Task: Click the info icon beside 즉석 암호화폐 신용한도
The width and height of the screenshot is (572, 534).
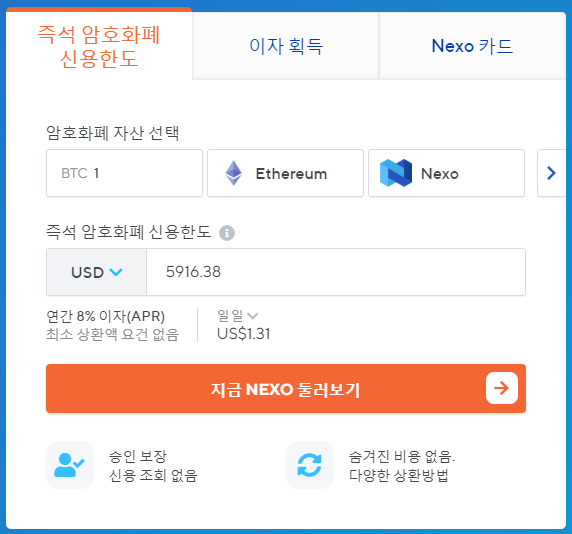Action: pos(227,233)
